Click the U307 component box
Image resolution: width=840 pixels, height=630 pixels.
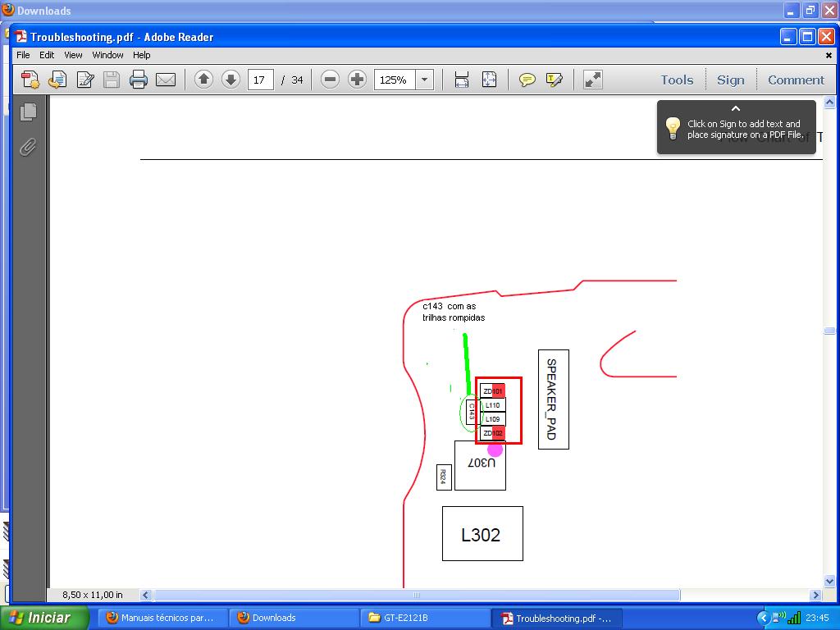[480, 465]
